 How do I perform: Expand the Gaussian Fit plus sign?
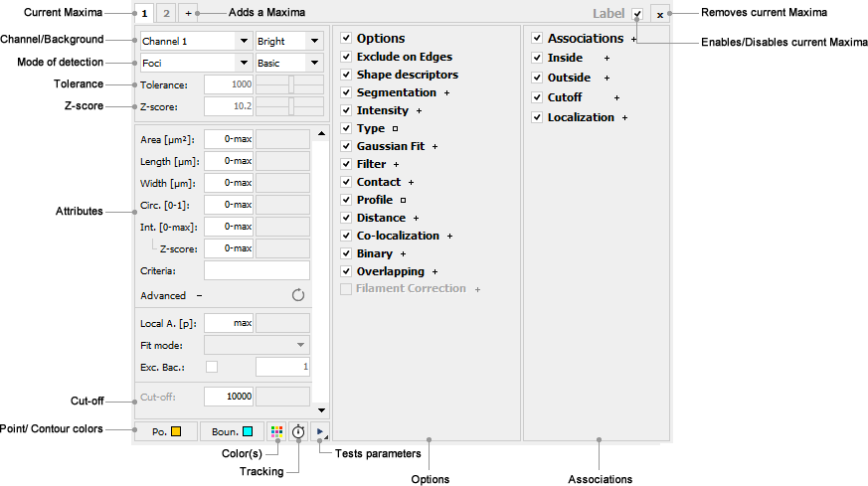pos(434,146)
